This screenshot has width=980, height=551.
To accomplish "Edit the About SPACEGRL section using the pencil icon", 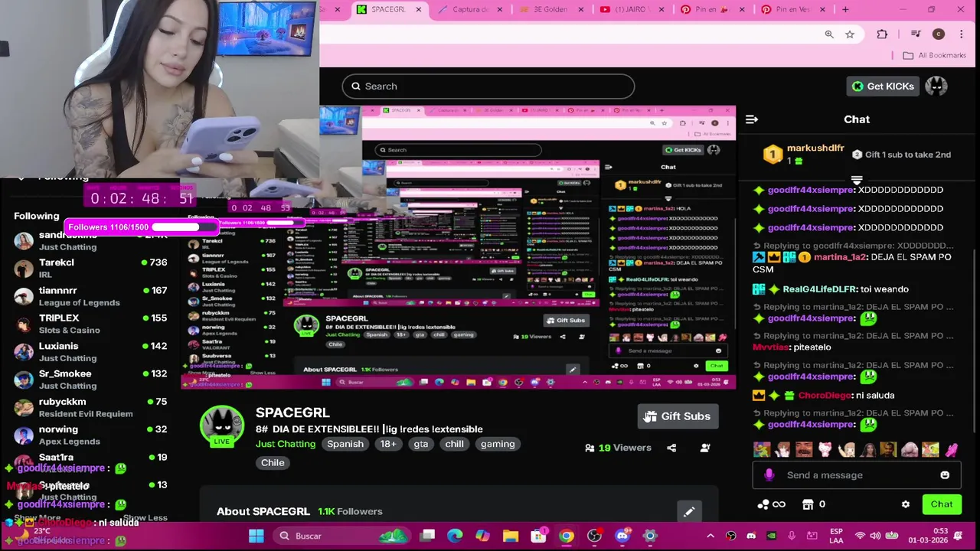I will click(689, 511).
